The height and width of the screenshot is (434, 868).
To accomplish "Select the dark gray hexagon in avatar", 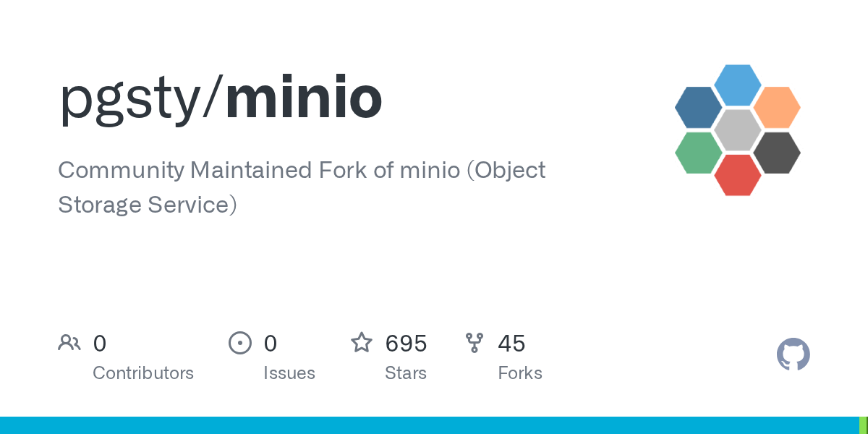I will tap(777, 153).
